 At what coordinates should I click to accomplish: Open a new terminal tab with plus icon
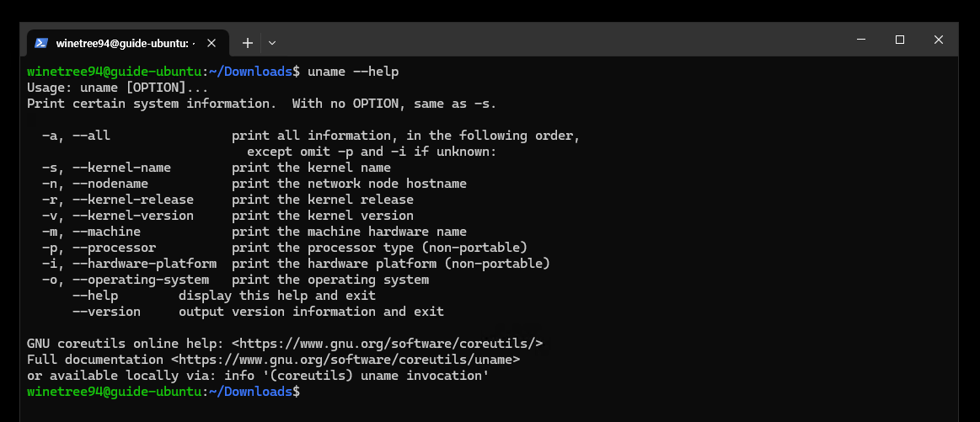pos(248,43)
